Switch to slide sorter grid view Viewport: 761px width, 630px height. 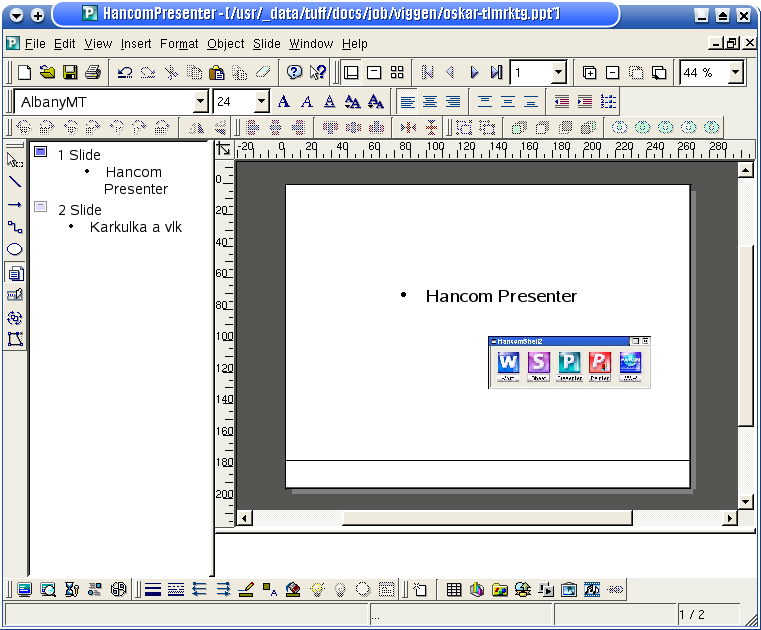(397, 73)
